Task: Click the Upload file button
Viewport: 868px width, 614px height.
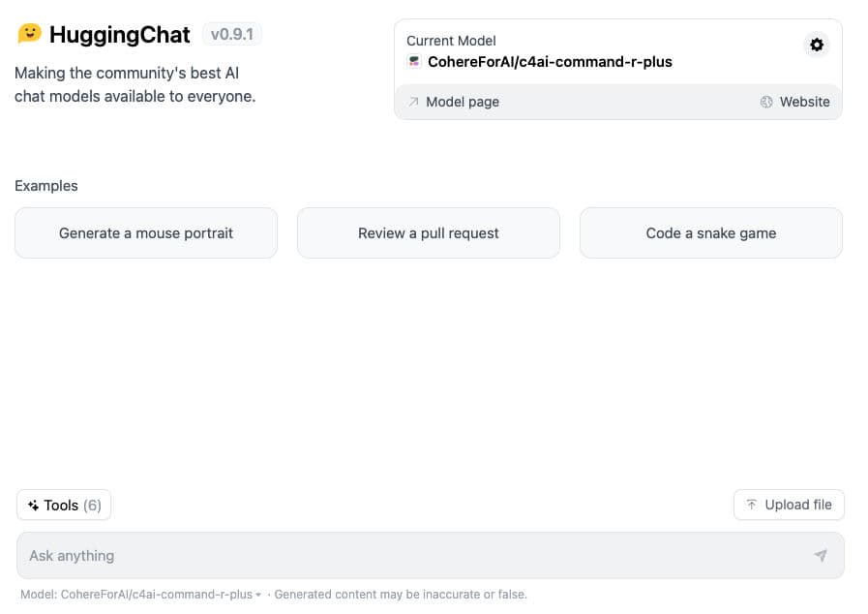Action: tap(789, 505)
